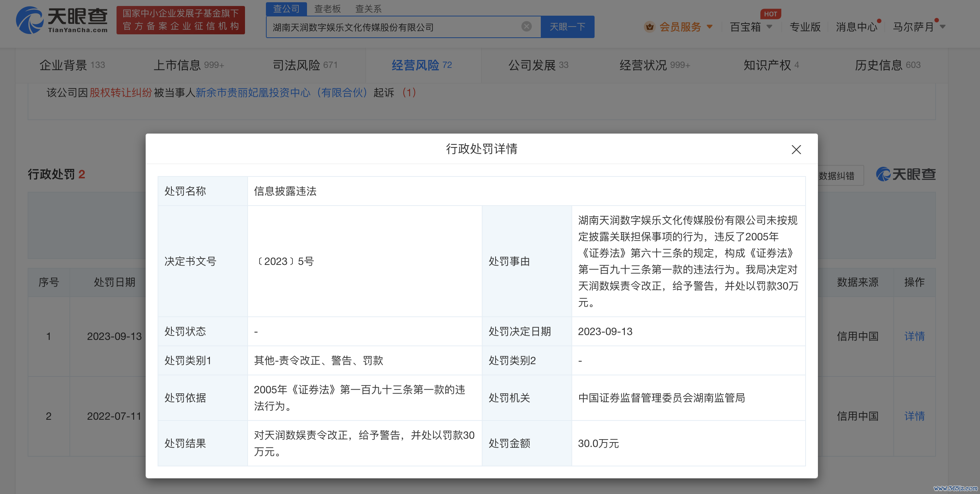Open the 经营状况 tab
This screenshot has height=494, width=980.
(x=655, y=65)
